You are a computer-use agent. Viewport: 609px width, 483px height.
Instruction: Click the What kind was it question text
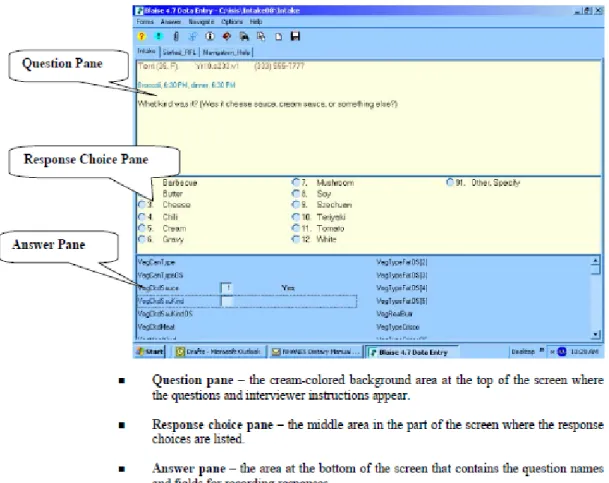(x=267, y=104)
